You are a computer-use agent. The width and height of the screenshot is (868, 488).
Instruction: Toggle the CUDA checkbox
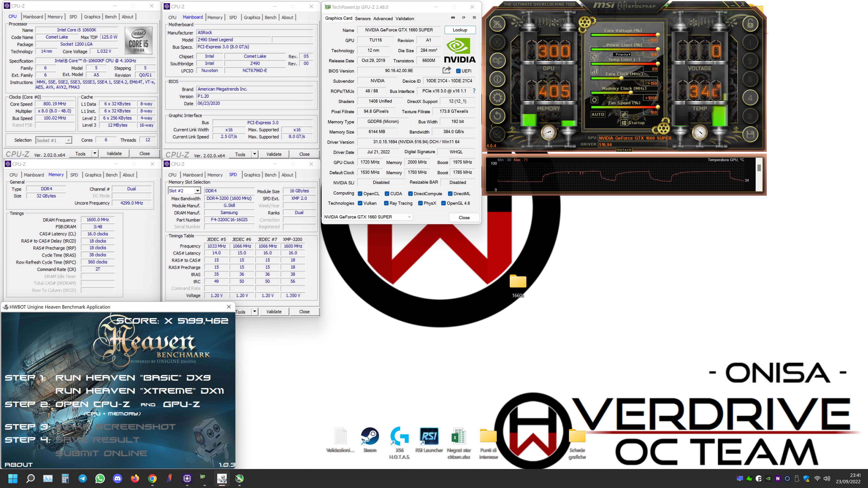pos(387,194)
